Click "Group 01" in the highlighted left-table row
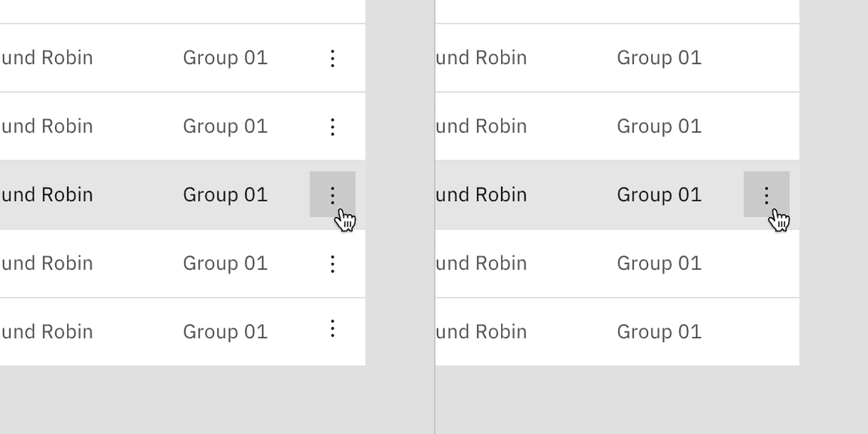The height and width of the screenshot is (434, 868). pos(225,194)
